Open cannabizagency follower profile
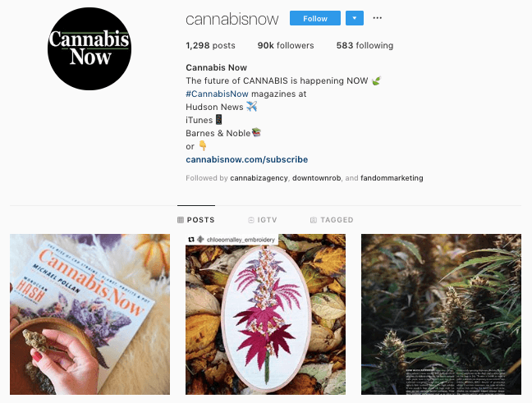The width and height of the screenshot is (532, 403). tap(259, 178)
